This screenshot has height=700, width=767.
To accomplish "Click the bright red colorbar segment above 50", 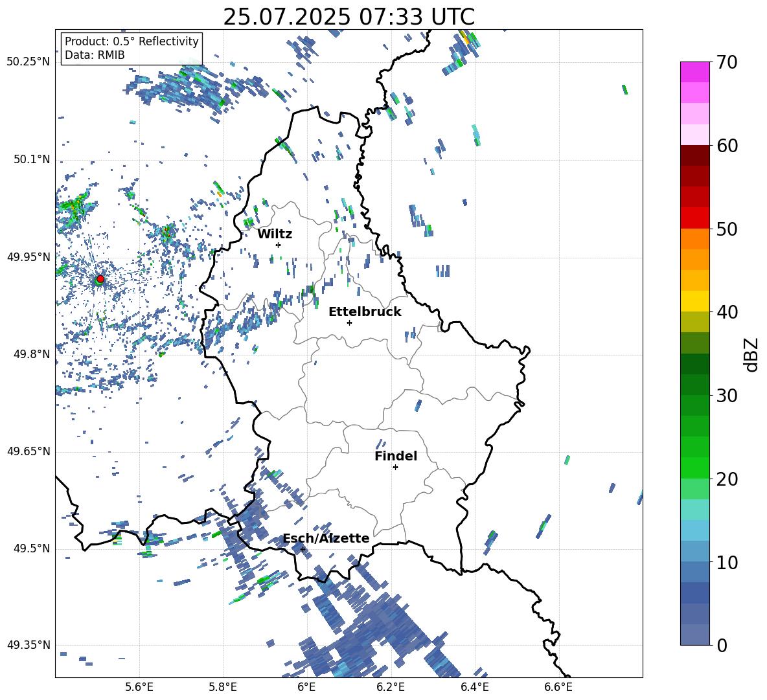I will pyautogui.click(x=694, y=218).
